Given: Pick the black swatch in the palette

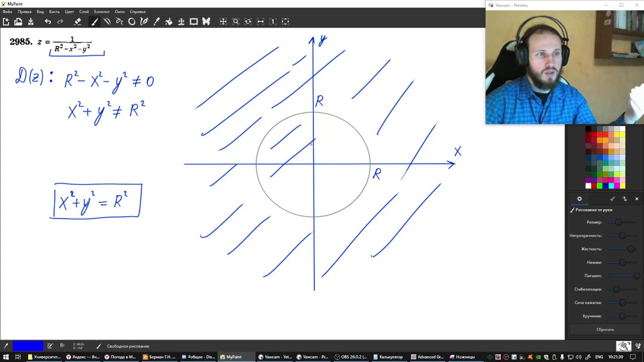Looking at the screenshot, I should pyautogui.click(x=588, y=129).
